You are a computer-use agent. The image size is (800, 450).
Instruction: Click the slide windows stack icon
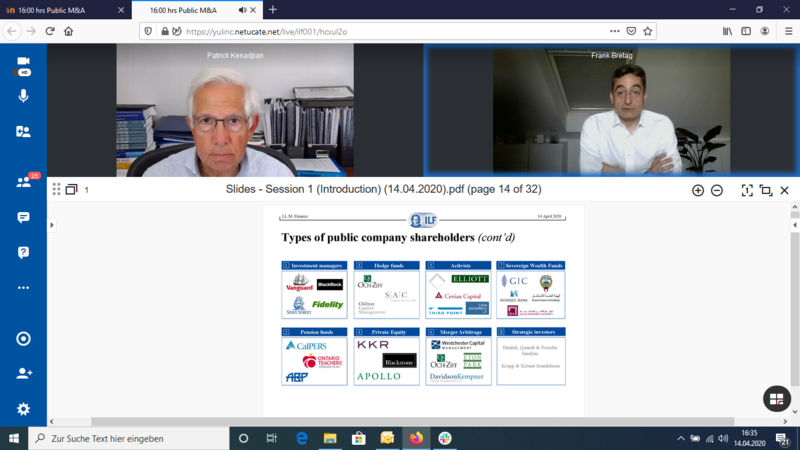71,189
